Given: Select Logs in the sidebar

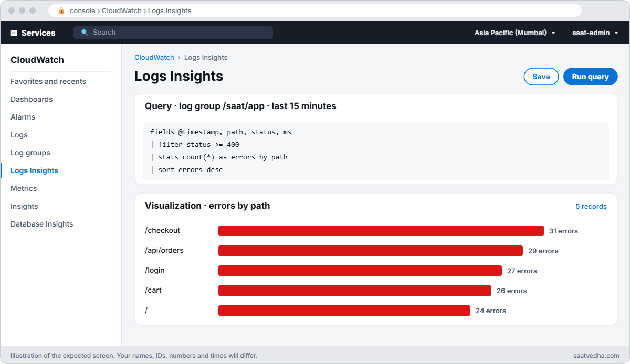Looking at the screenshot, I should [x=19, y=135].
